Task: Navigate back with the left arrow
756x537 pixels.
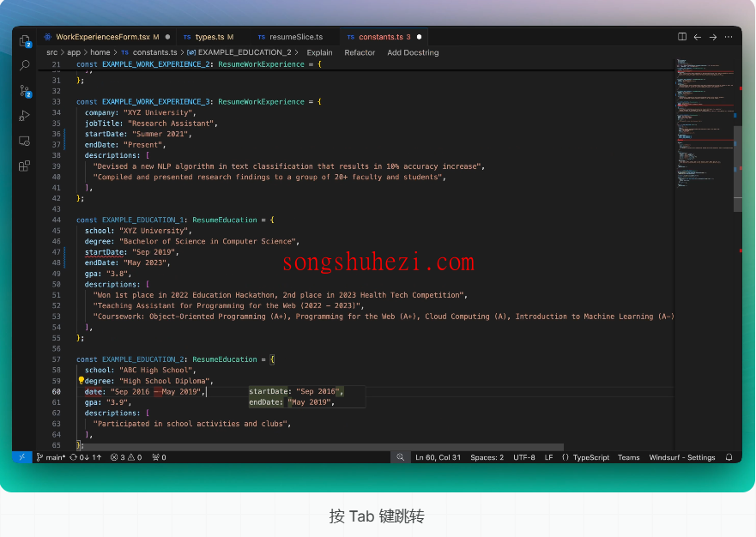Action: [697, 37]
